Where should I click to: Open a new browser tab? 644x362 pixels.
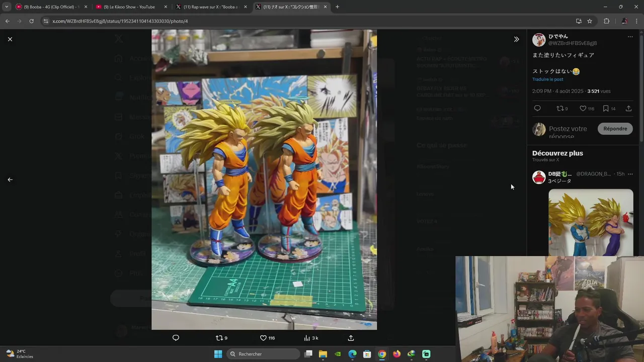click(337, 7)
